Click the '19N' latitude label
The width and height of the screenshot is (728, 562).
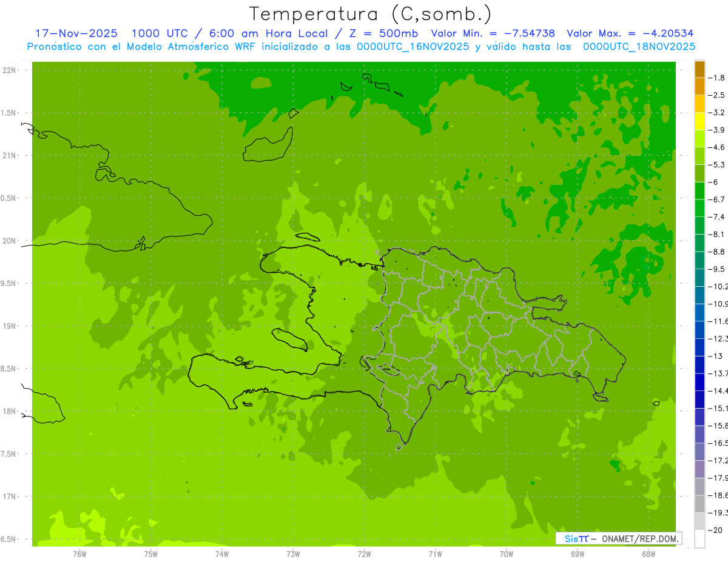(8, 326)
